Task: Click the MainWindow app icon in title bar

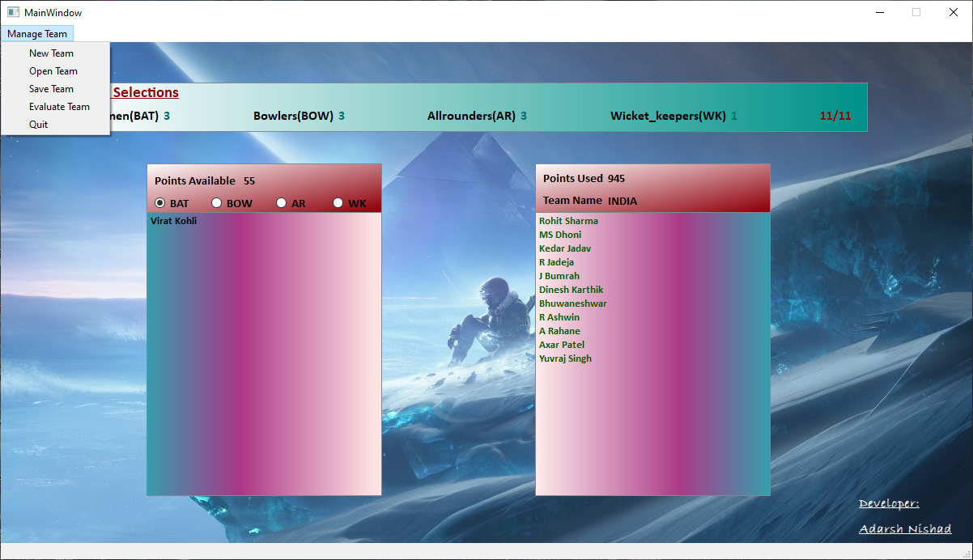Action: (13, 12)
